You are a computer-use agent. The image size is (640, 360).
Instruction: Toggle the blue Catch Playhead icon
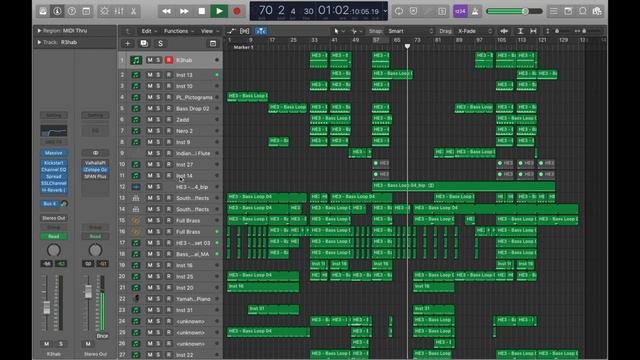tap(260, 31)
